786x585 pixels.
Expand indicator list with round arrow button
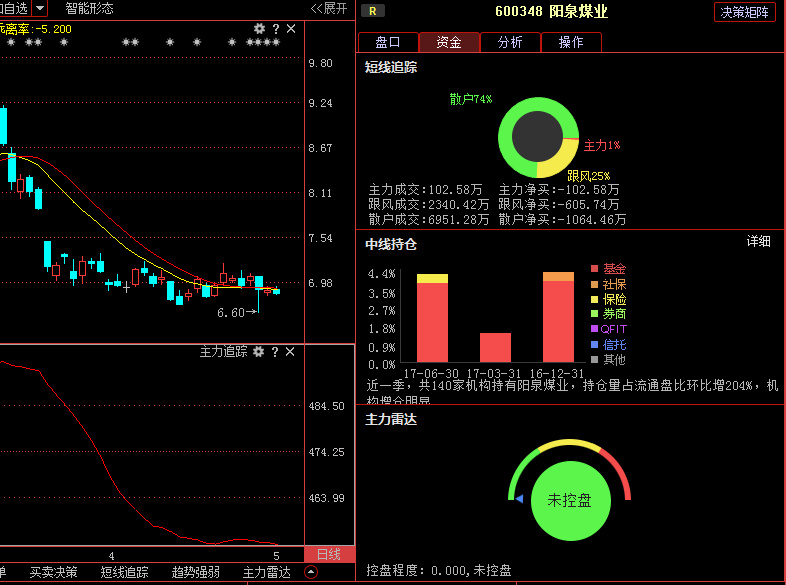pos(310,573)
